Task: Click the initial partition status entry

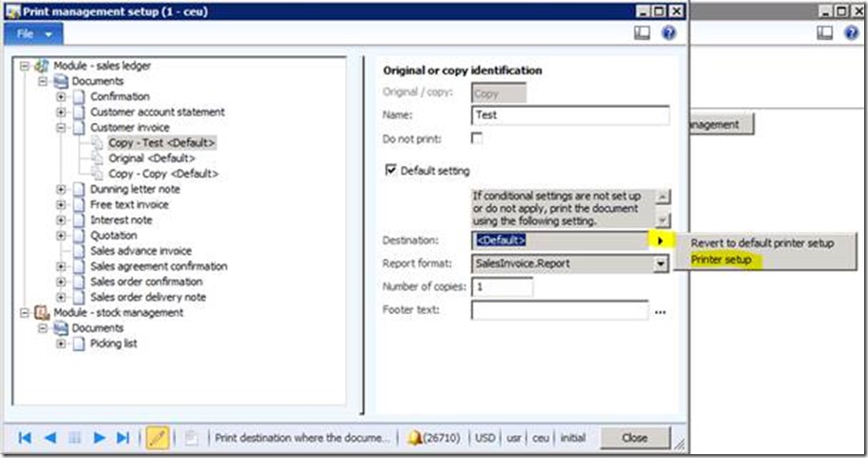Action: (573, 438)
